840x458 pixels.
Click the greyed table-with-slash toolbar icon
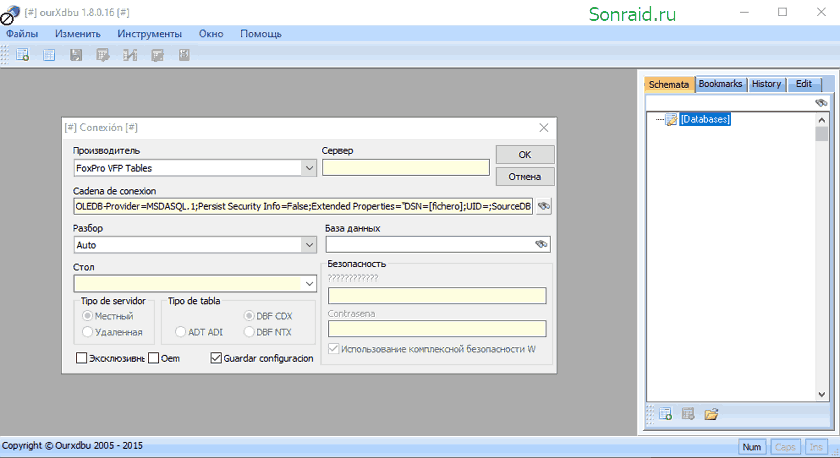click(x=130, y=55)
